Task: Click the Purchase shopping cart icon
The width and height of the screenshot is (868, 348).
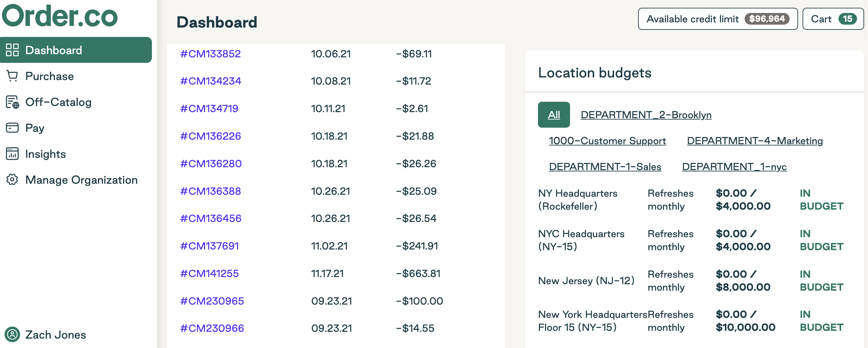Action: coord(12,76)
